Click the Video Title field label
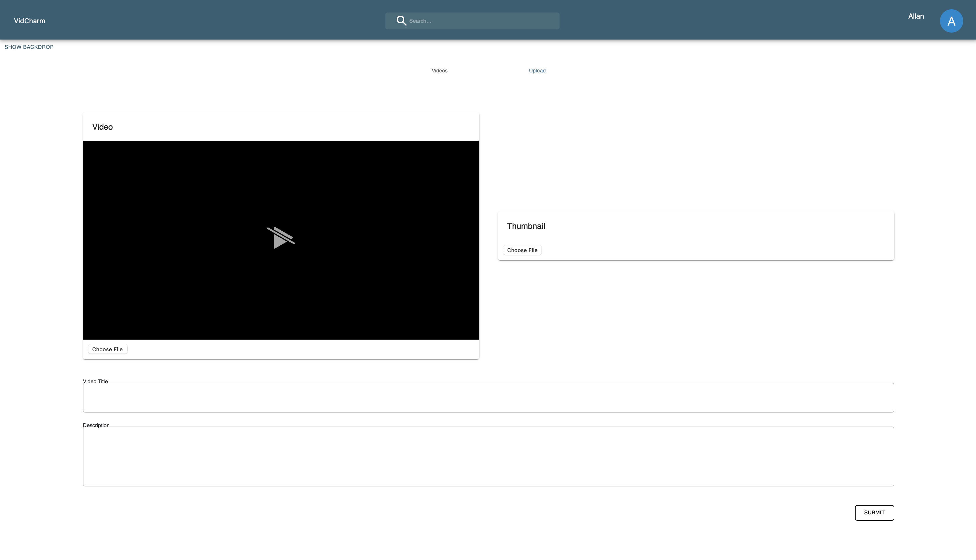 coord(95,381)
